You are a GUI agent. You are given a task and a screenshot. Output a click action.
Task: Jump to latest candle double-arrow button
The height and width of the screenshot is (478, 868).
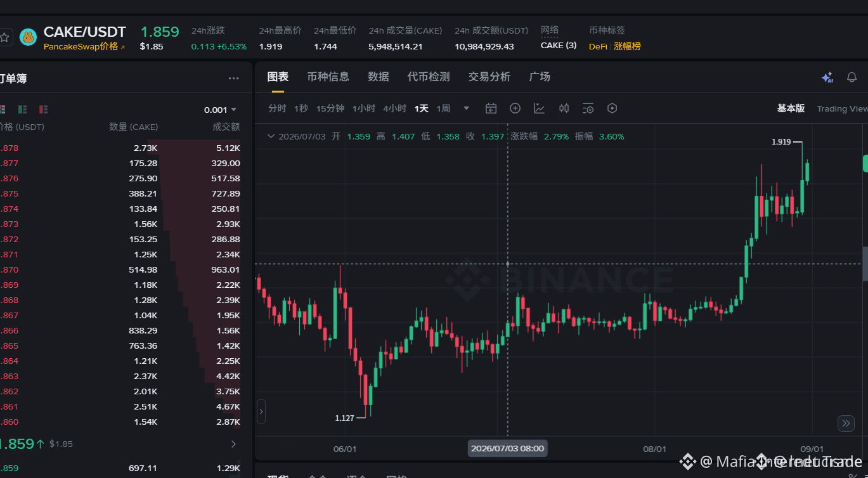click(846, 423)
